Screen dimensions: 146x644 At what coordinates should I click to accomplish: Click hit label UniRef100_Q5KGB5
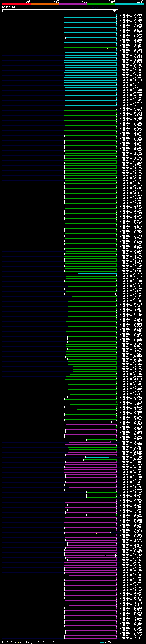point(131,424)
